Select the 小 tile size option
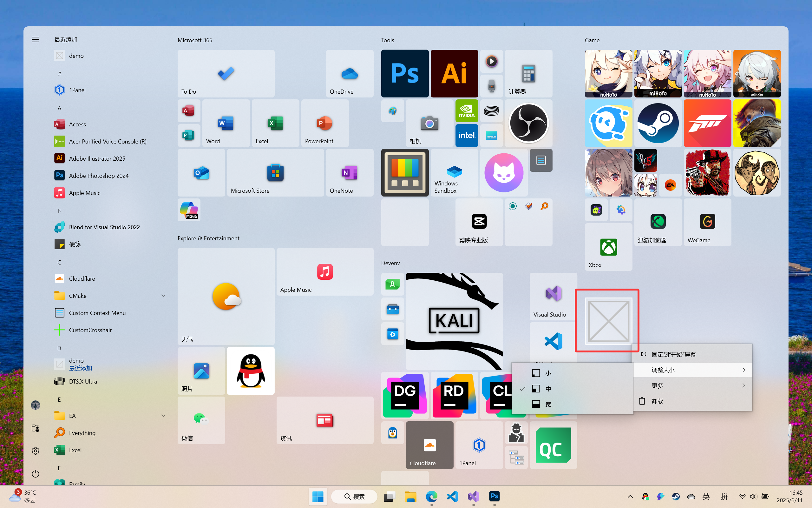 [573, 373]
